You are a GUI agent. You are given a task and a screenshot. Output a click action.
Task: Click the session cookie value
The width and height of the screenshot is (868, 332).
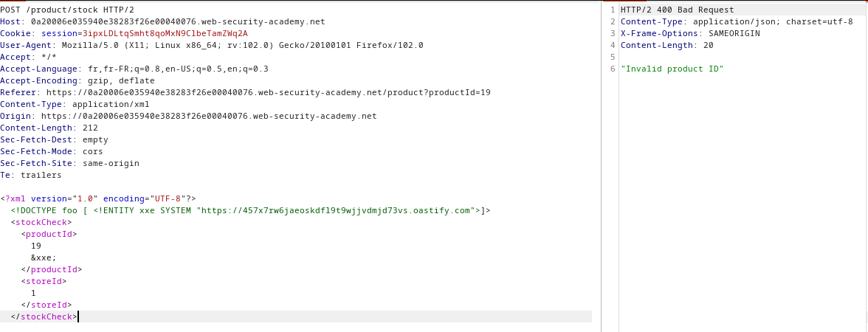coord(165,33)
